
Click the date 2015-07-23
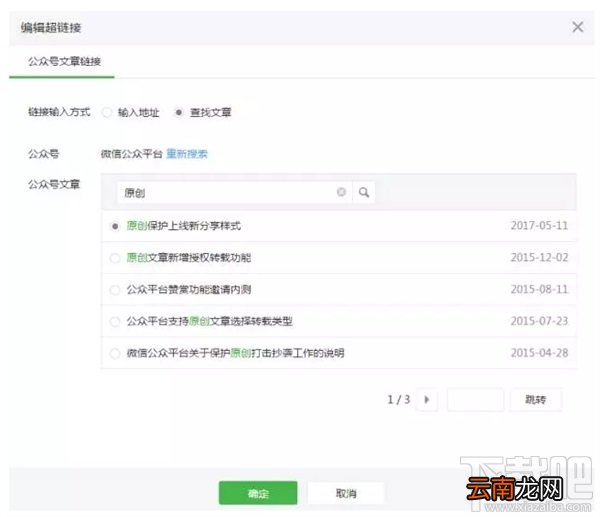tap(539, 321)
